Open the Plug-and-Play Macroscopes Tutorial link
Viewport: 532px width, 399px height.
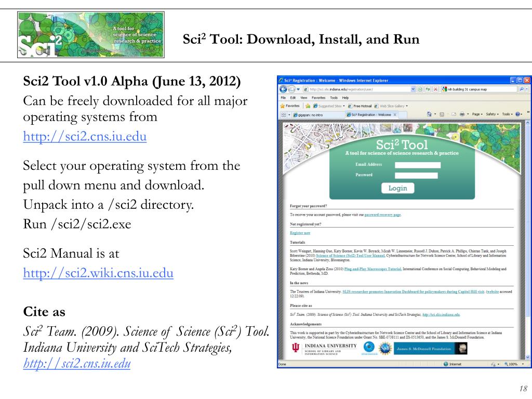tap(373, 269)
